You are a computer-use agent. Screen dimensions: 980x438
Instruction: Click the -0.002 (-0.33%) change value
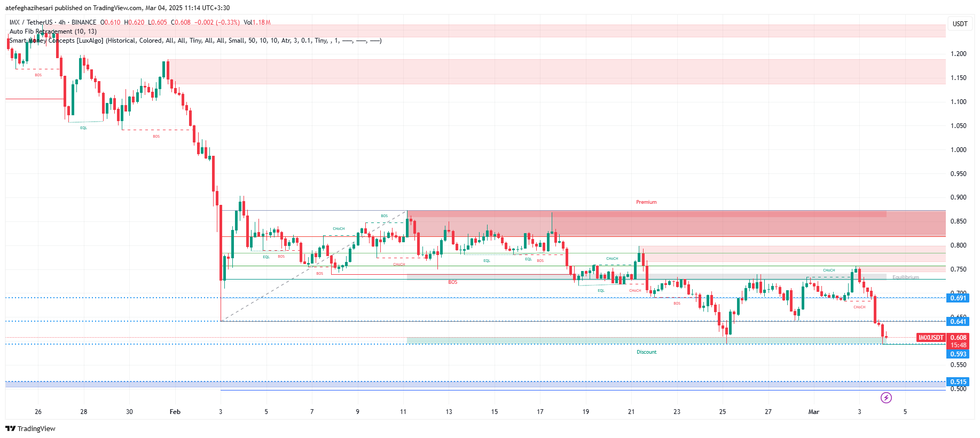click(x=217, y=22)
